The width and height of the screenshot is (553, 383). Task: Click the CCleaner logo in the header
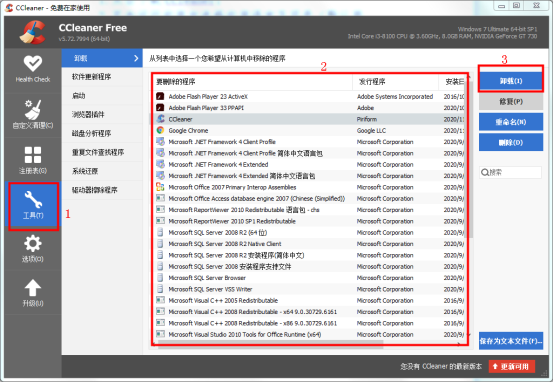(x=32, y=32)
